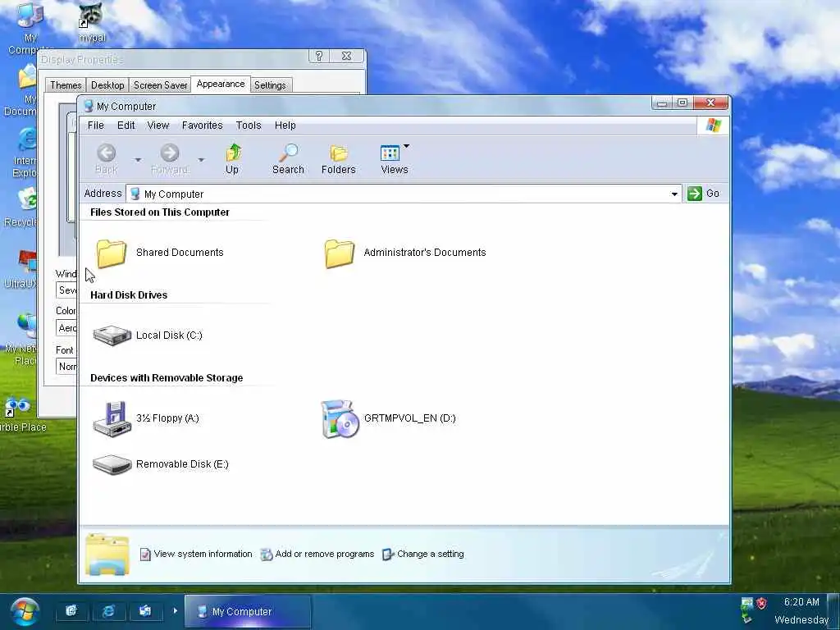The width and height of the screenshot is (840, 630).
Task: Click Change a setting link
Action: (x=430, y=554)
